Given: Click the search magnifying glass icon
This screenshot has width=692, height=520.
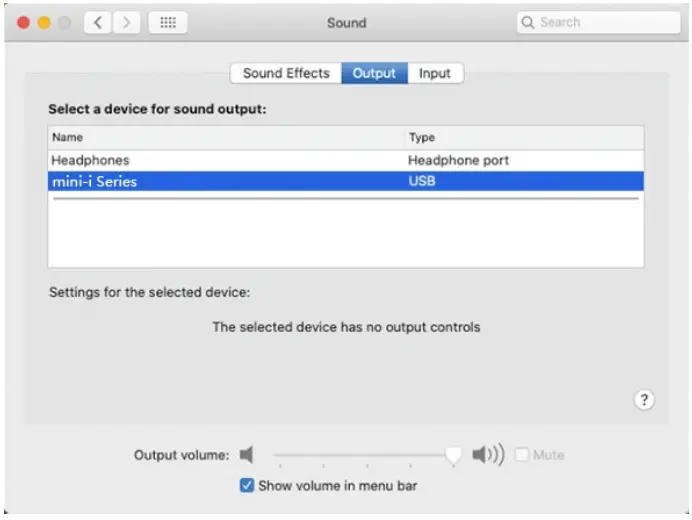Looking at the screenshot, I should pyautogui.click(x=528, y=23).
